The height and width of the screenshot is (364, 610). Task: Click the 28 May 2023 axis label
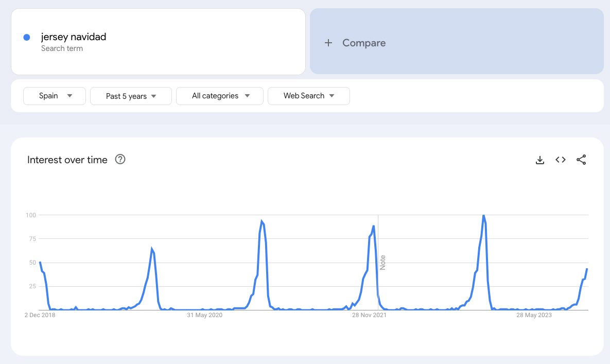point(533,315)
